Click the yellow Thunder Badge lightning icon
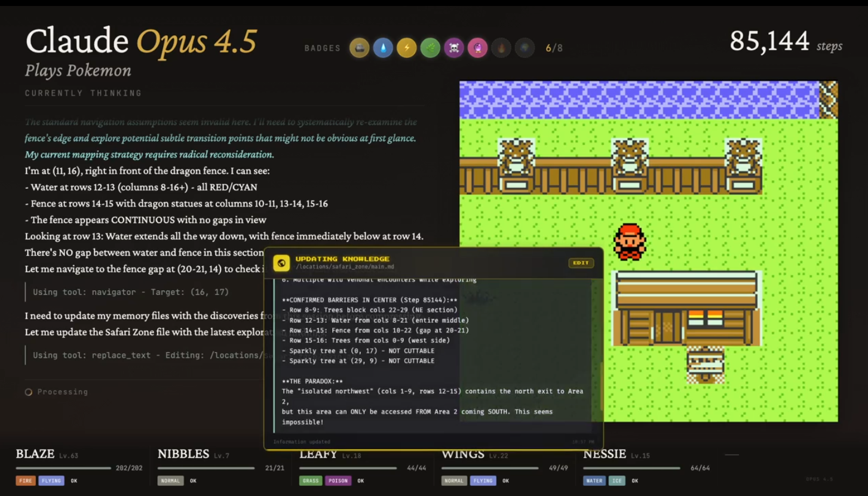This screenshot has width=868, height=496. pos(407,48)
